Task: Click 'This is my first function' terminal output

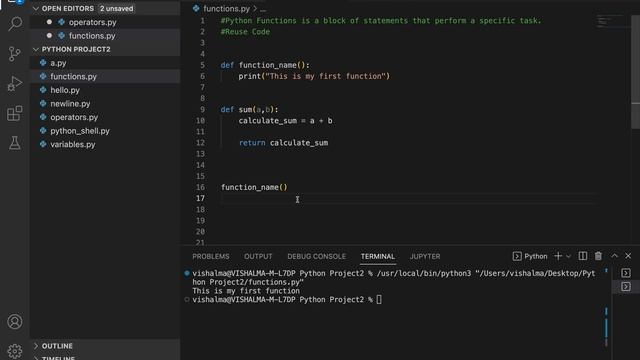Action: pos(246,291)
